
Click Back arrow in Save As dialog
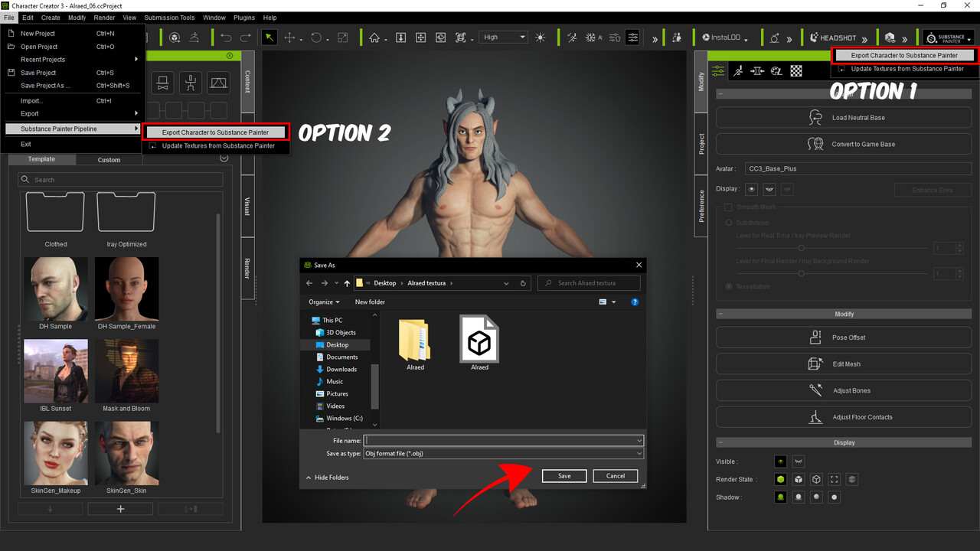[309, 283]
